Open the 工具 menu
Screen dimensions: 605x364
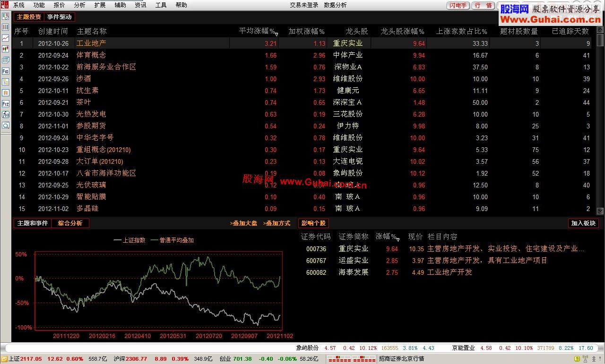coord(161,5)
